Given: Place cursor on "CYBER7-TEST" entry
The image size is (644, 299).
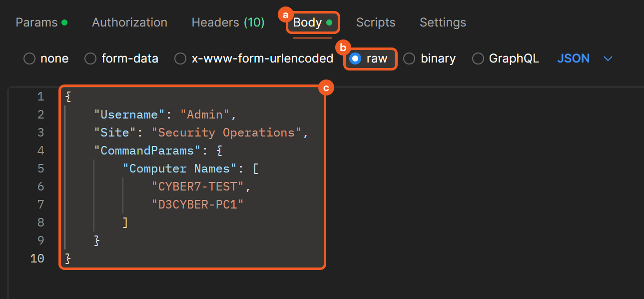Looking at the screenshot, I should (197, 186).
